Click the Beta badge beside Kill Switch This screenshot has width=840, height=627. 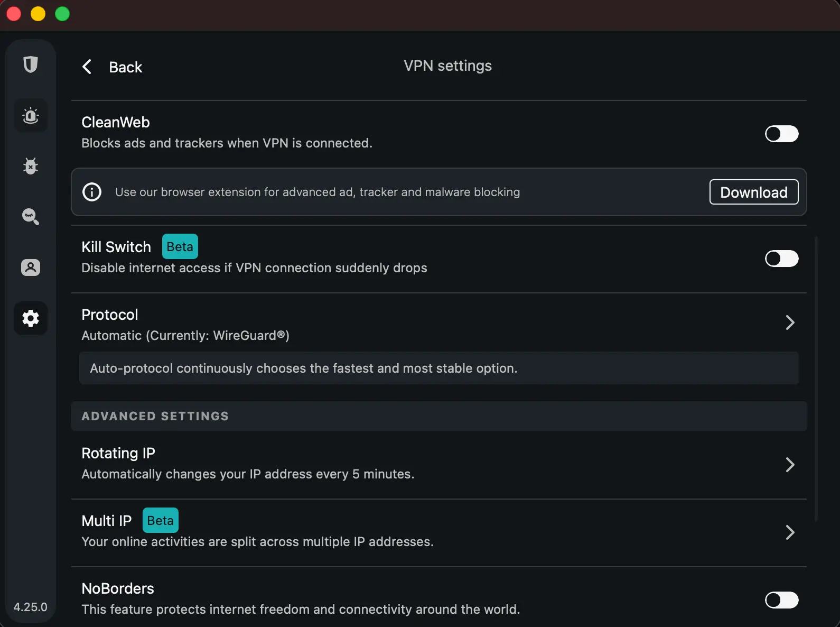click(180, 247)
